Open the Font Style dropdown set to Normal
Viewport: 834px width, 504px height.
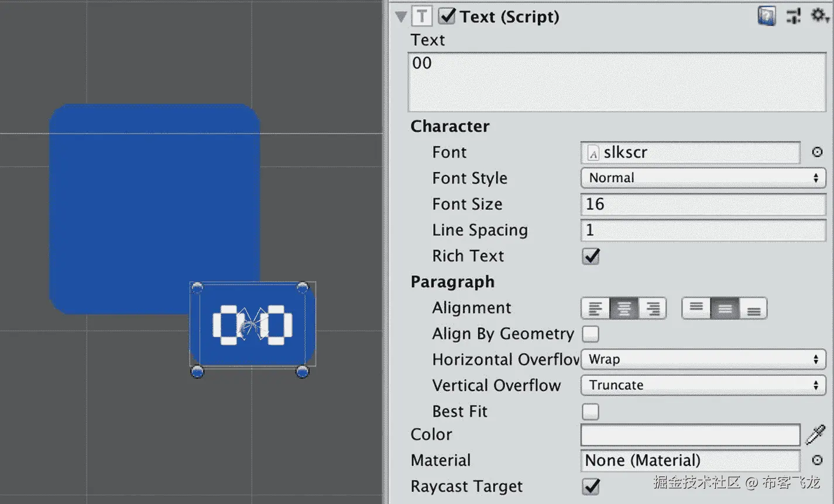703,178
